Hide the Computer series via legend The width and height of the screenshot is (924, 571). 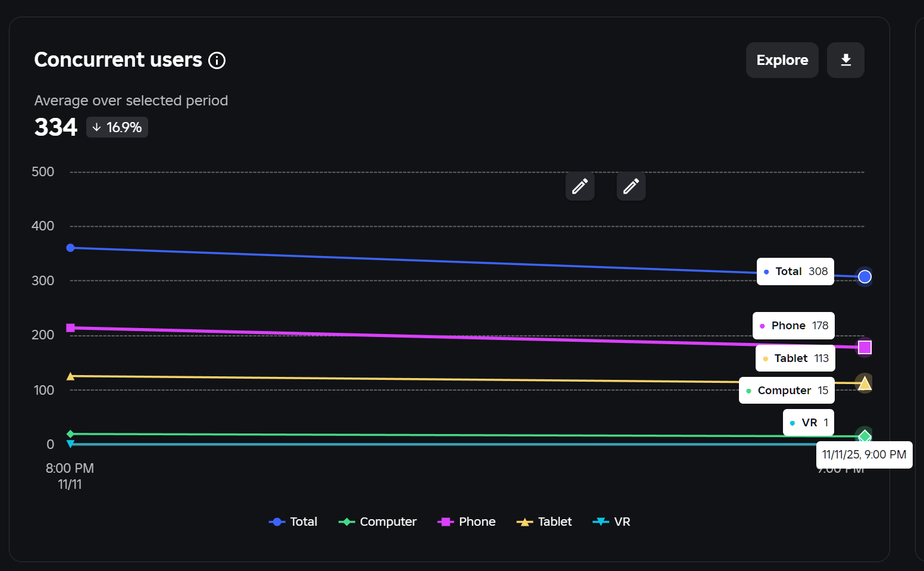pyautogui.click(x=378, y=522)
